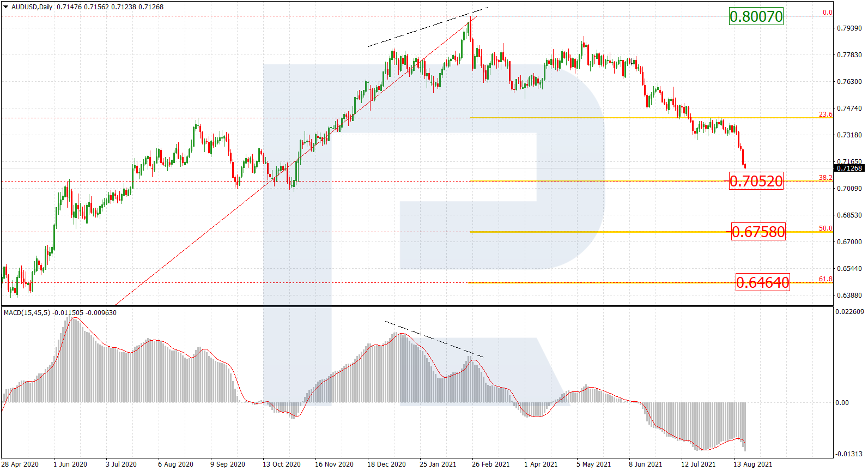868x471 pixels.
Task: Click the 9 Sep 2020 date label
Action: 228,464
